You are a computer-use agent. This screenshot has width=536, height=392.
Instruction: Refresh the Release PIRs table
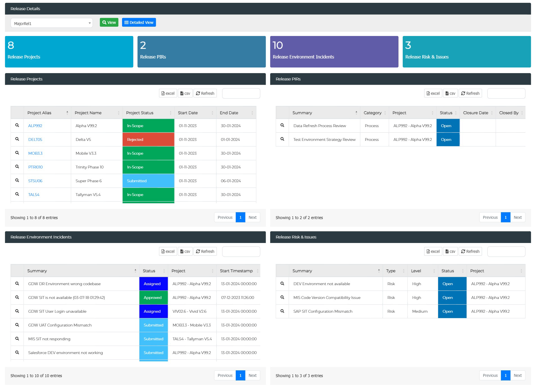(x=470, y=93)
